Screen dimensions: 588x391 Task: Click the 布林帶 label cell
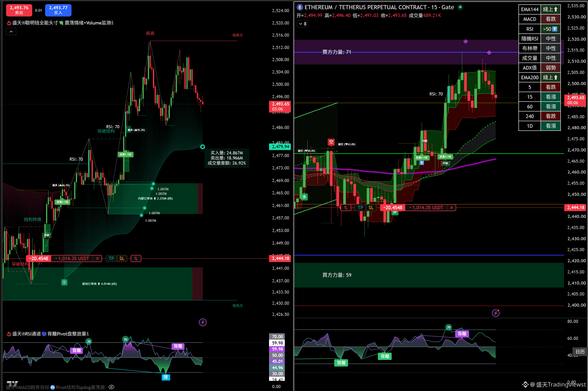(530, 48)
